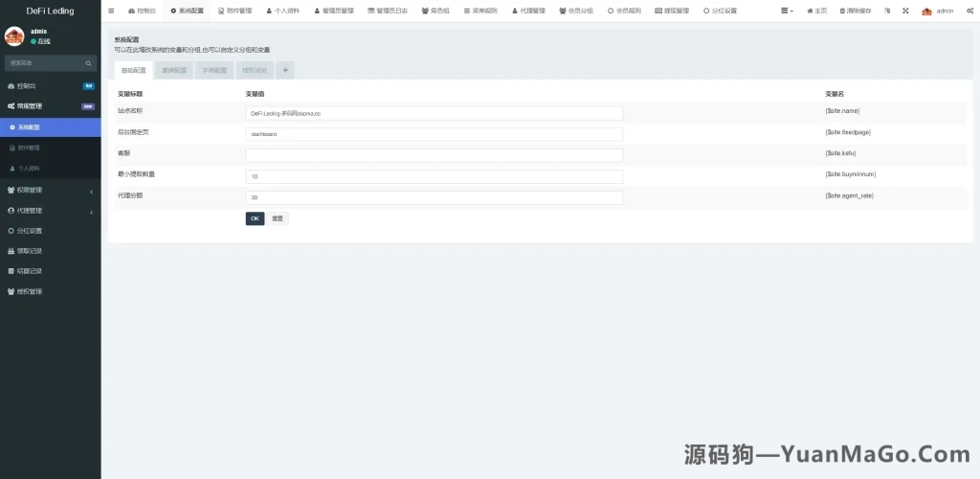Click 清除缓存 trash icon in top bar

coord(856,11)
